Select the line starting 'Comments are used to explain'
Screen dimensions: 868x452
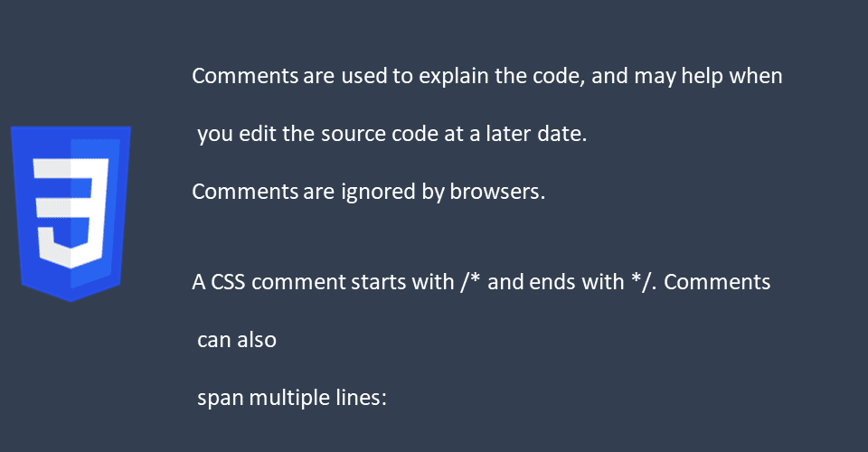click(x=487, y=76)
